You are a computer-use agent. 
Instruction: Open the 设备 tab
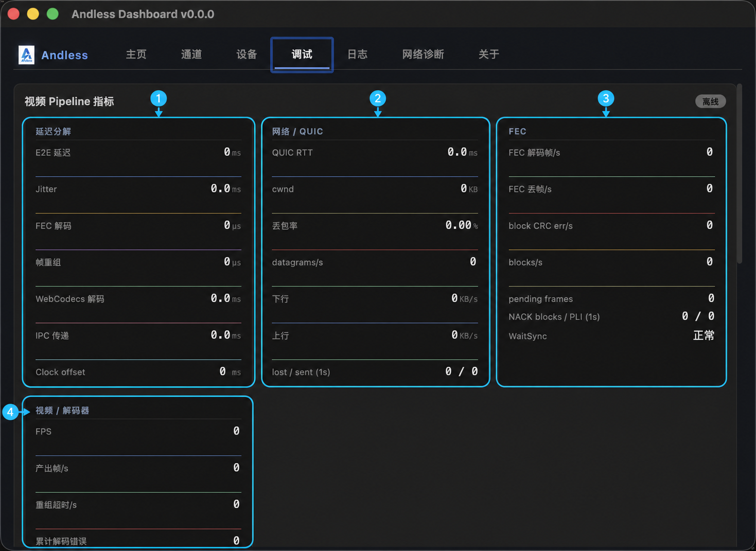tap(247, 54)
